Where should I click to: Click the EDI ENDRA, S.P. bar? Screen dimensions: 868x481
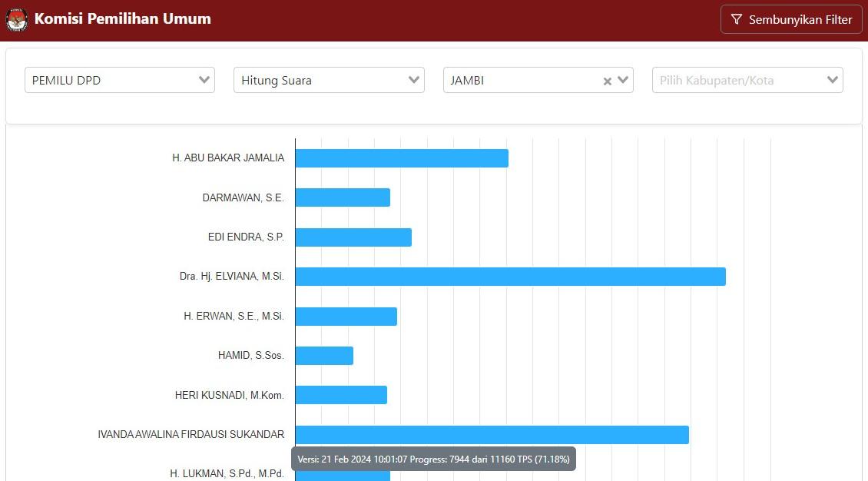pos(353,237)
